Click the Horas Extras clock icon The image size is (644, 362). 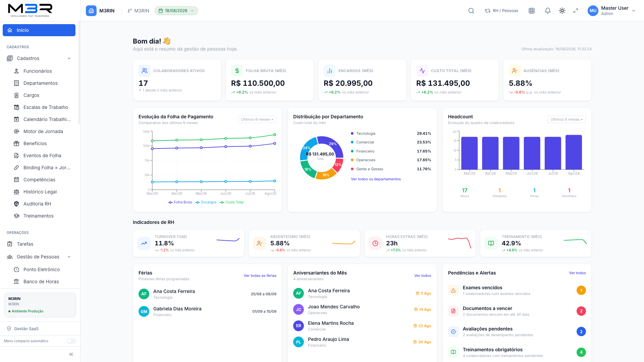click(375, 243)
